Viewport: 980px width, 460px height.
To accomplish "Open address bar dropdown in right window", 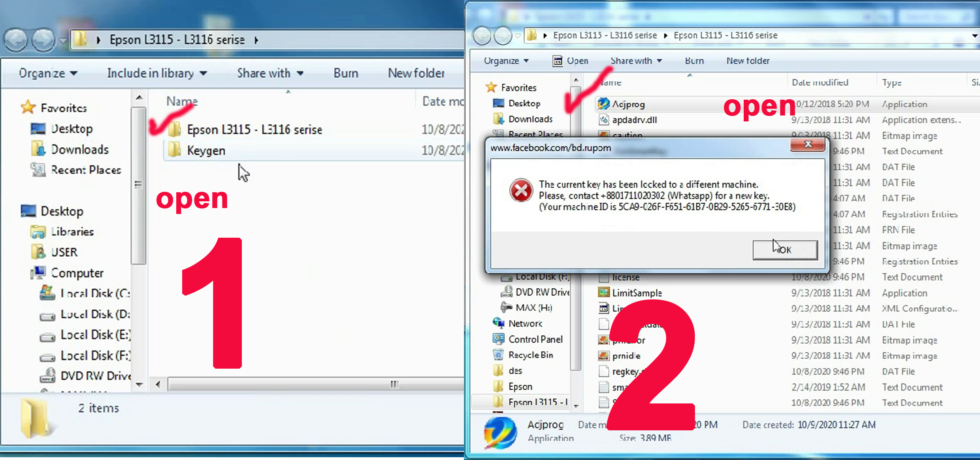I will coord(975,36).
